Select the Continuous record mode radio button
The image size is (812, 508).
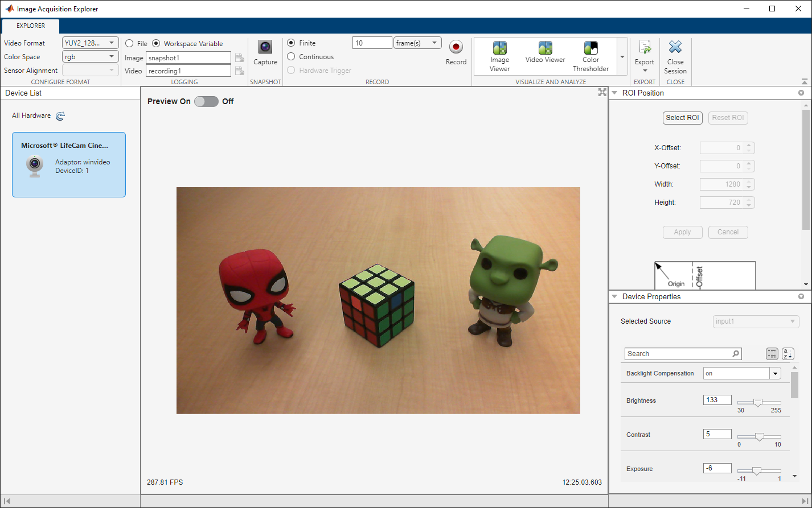click(x=291, y=57)
